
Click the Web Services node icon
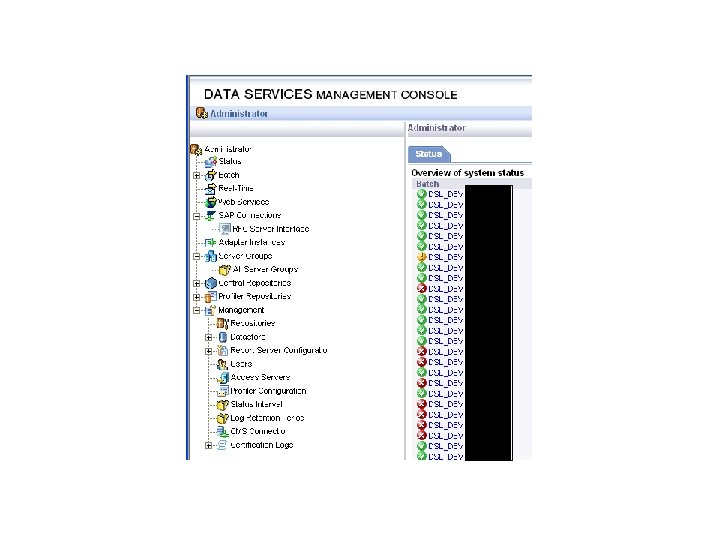click(211, 202)
